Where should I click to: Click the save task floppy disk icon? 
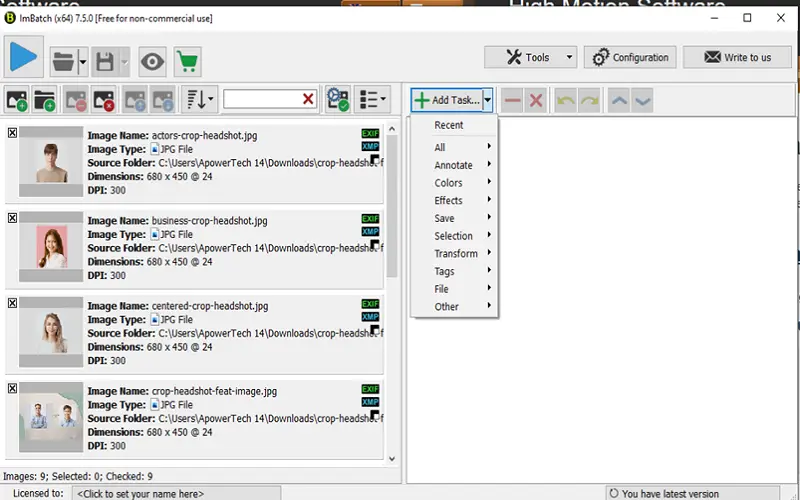click(105, 62)
